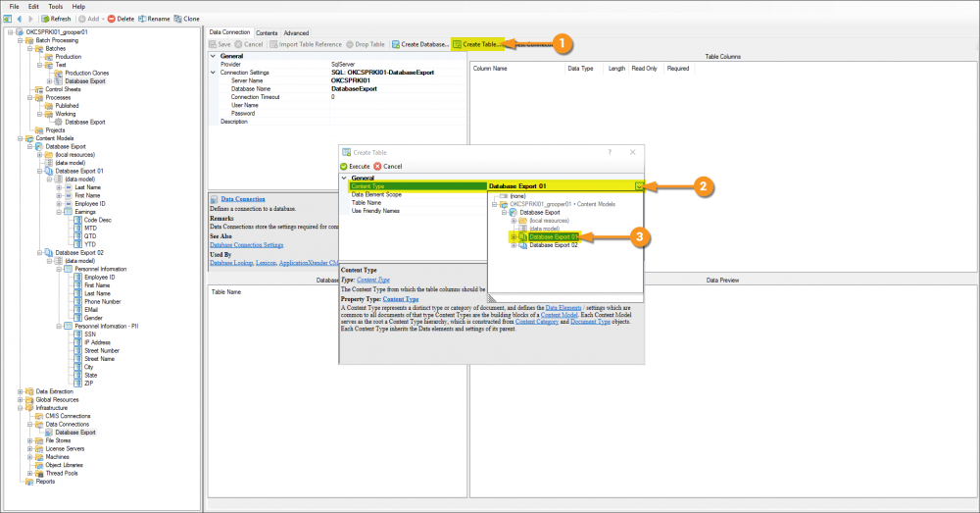Switch to the Advanced tab
This screenshot has width=980, height=513.
coord(296,33)
